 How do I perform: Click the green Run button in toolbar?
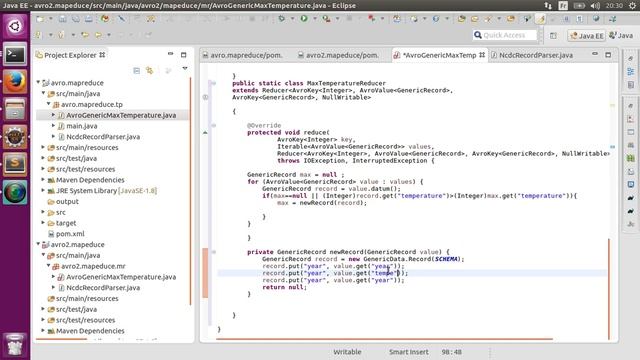pyautogui.click(x=304, y=18)
